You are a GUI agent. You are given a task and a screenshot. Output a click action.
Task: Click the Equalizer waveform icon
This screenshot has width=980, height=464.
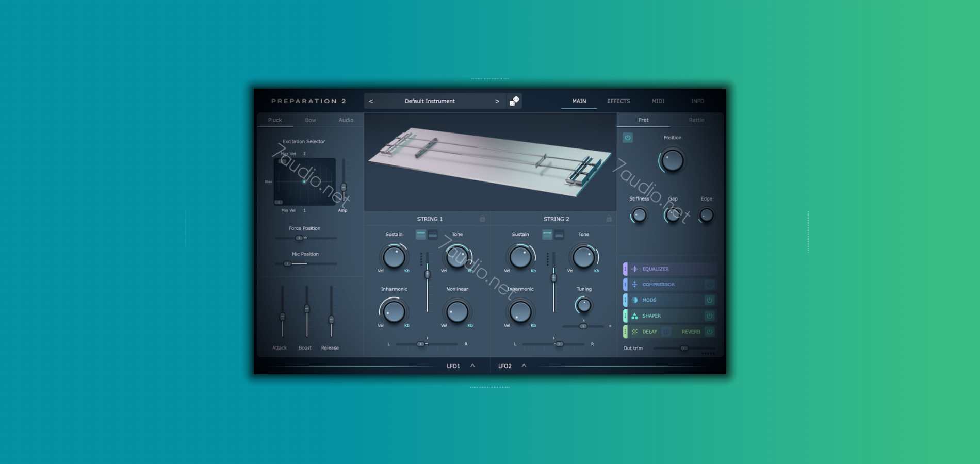634,269
